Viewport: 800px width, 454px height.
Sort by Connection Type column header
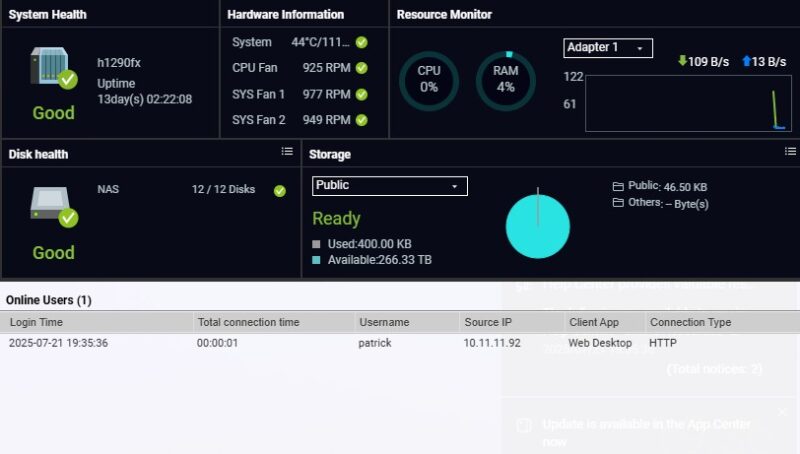click(722, 322)
